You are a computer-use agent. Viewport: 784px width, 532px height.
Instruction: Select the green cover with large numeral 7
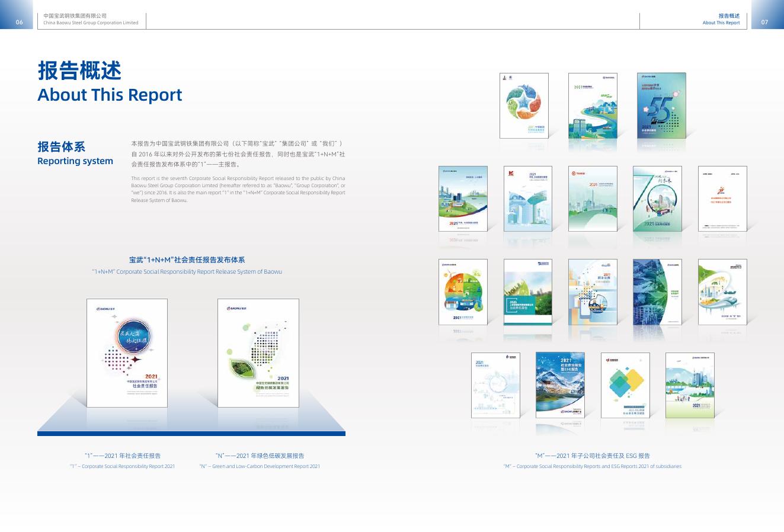tap(657, 198)
